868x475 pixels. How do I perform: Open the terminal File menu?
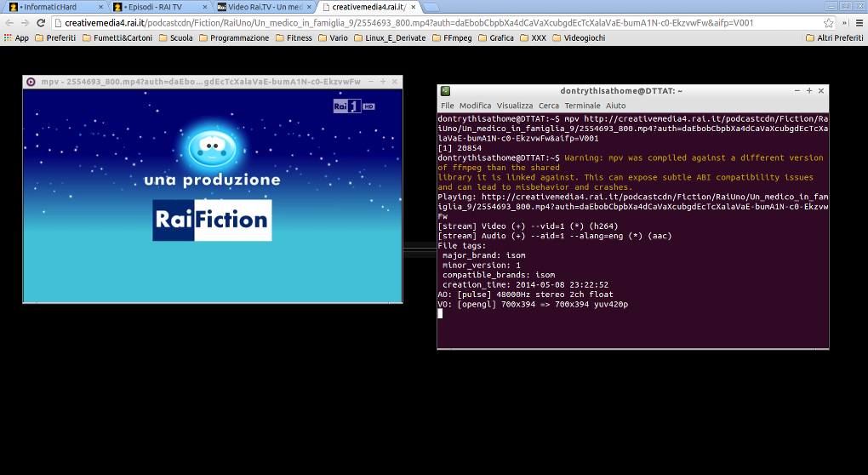coord(448,106)
